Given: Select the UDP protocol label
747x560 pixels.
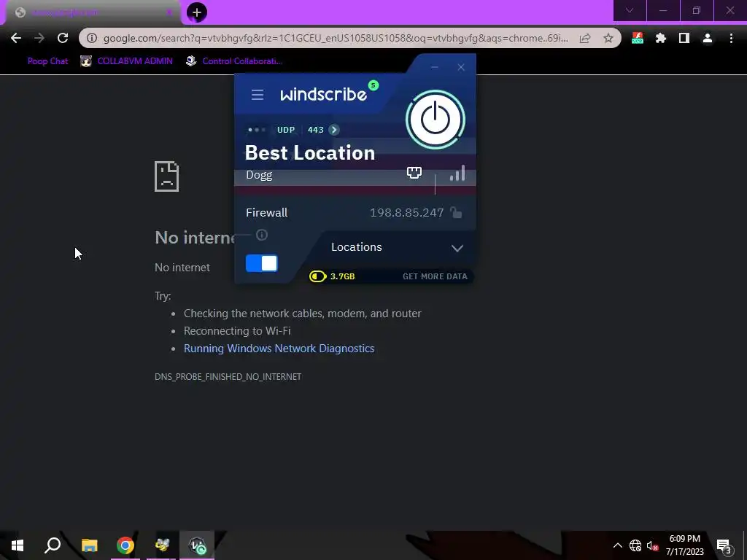Looking at the screenshot, I should click(286, 130).
